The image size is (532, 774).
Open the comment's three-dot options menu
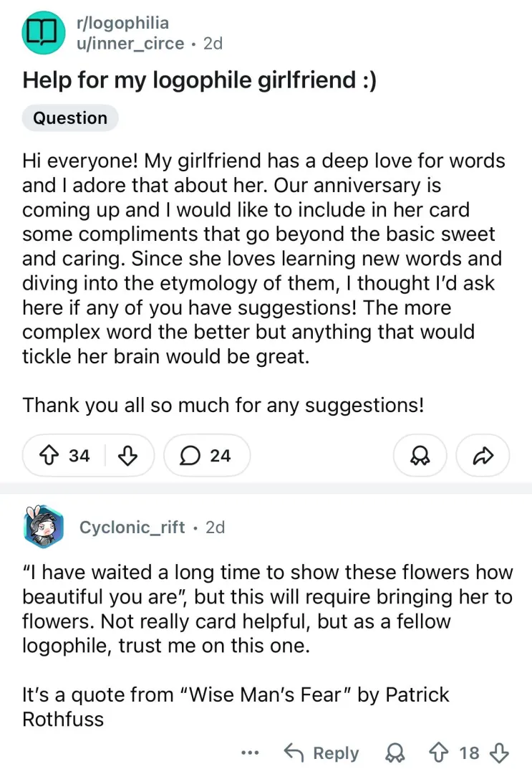250,753
